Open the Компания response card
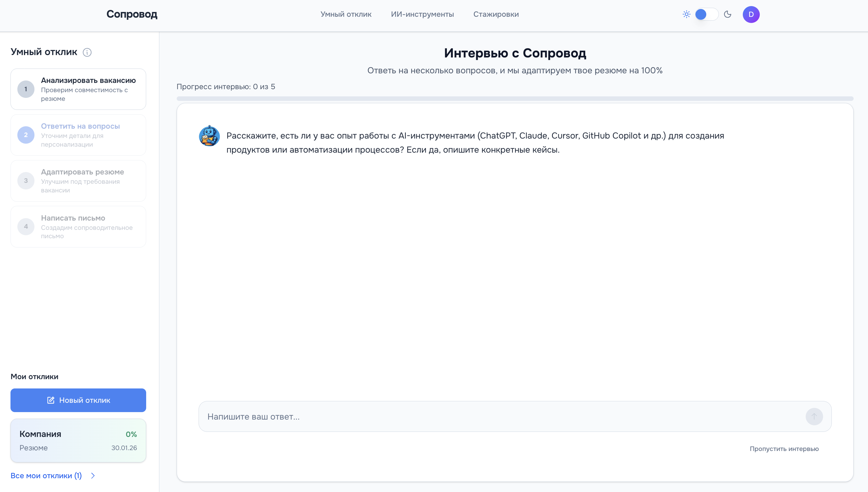The width and height of the screenshot is (868, 492). pyautogui.click(x=78, y=440)
